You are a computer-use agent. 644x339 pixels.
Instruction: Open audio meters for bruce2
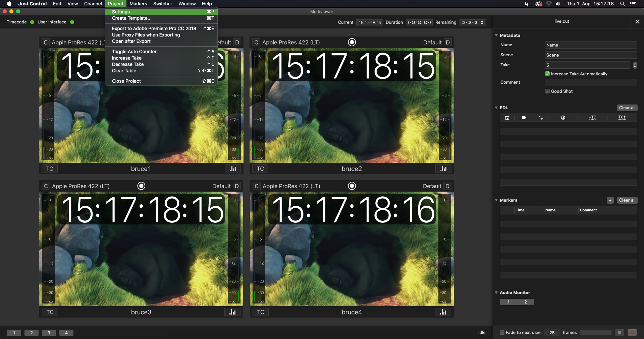click(x=443, y=169)
